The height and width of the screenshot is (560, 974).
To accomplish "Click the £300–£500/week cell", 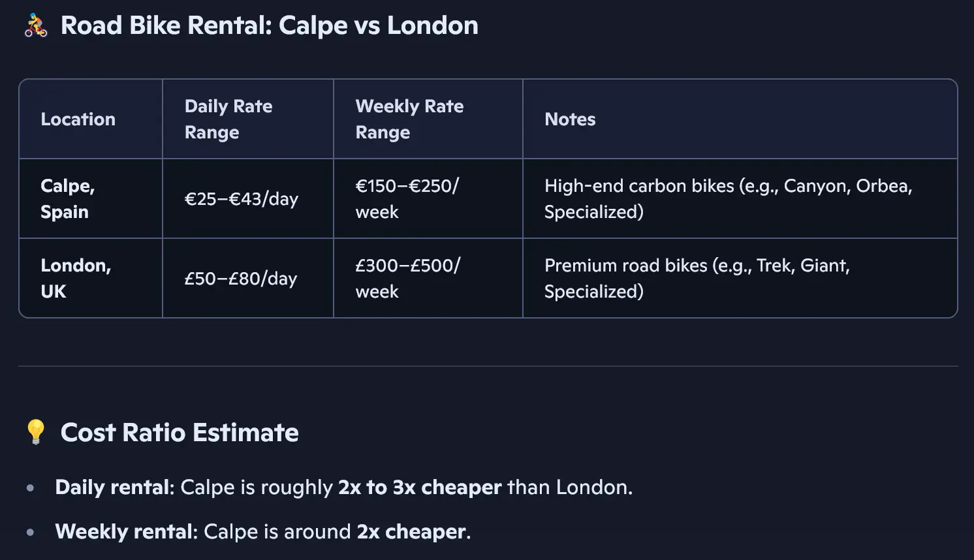I will pos(407,279).
